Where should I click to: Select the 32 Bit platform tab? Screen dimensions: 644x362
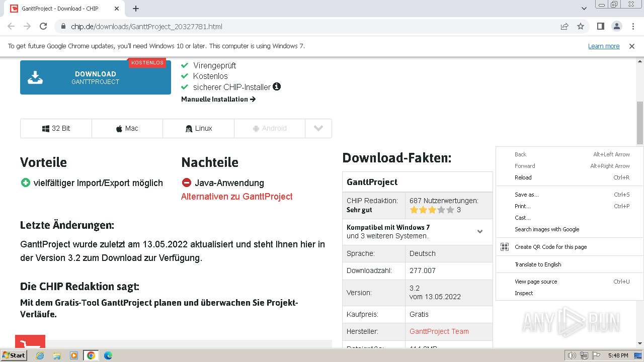pos(56,128)
